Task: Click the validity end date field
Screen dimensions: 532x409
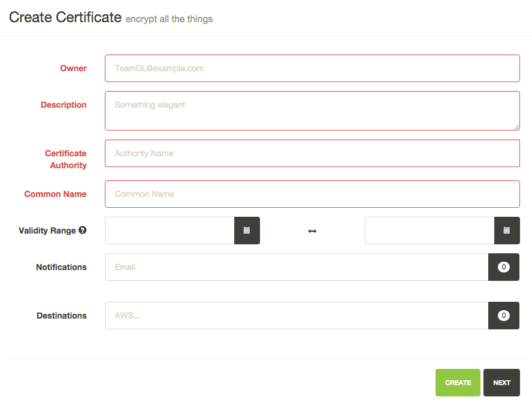Action: tap(430, 231)
